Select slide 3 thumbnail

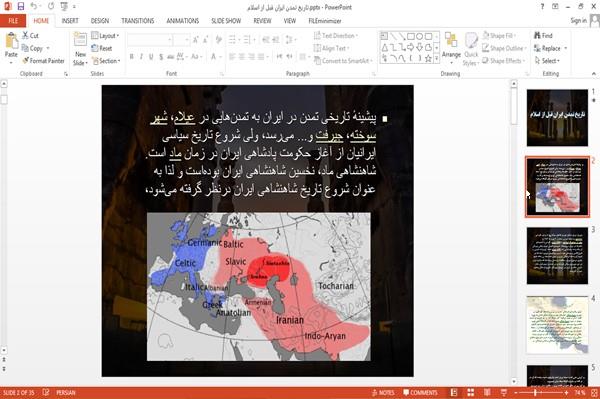557,256
